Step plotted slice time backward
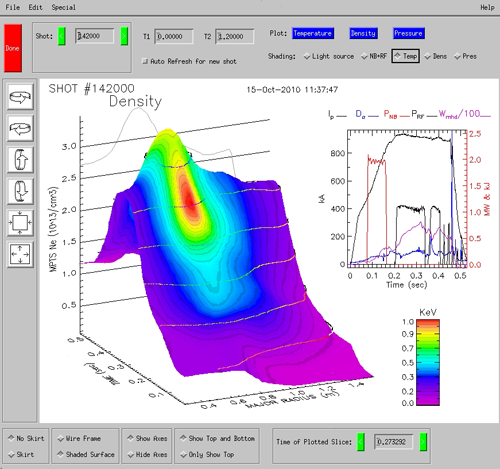 coord(361,442)
